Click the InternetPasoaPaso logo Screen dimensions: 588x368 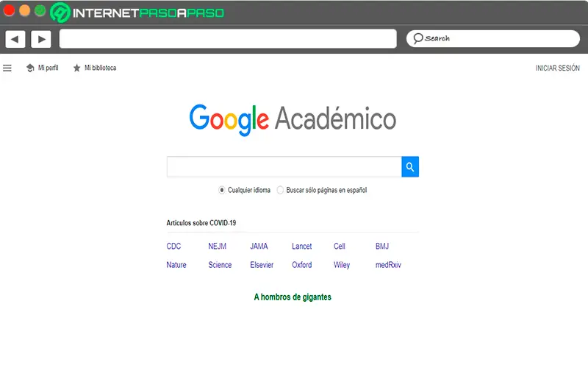click(x=137, y=13)
